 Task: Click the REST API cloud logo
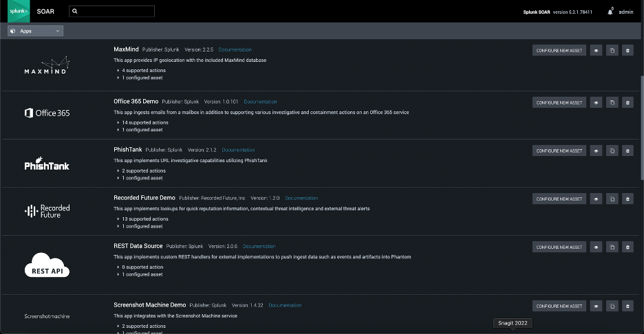click(47, 265)
